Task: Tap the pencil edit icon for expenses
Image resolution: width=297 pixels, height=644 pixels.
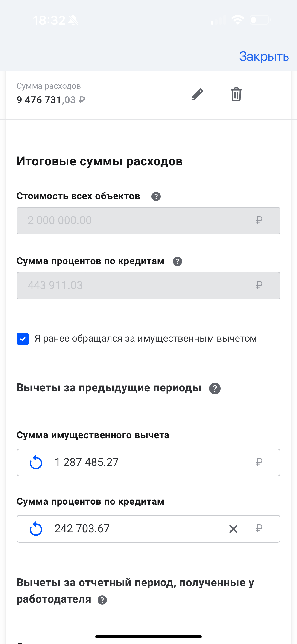Action: [197, 94]
